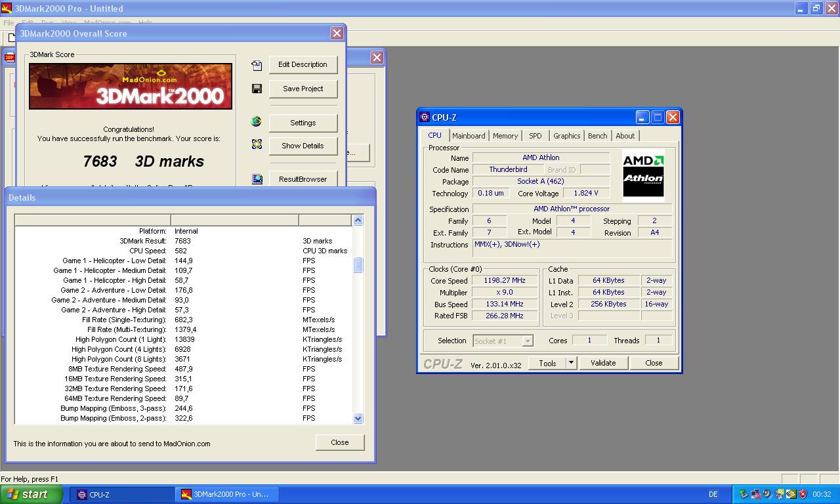The width and height of the screenshot is (840, 504).
Task: Click the NVIDIA tray icon
Action: (791, 494)
